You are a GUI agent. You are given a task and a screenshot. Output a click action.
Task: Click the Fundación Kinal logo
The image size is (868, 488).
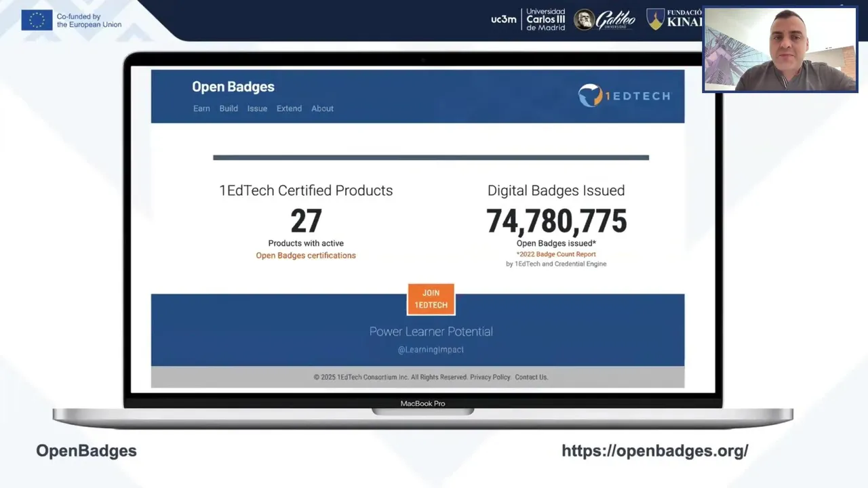pos(674,19)
